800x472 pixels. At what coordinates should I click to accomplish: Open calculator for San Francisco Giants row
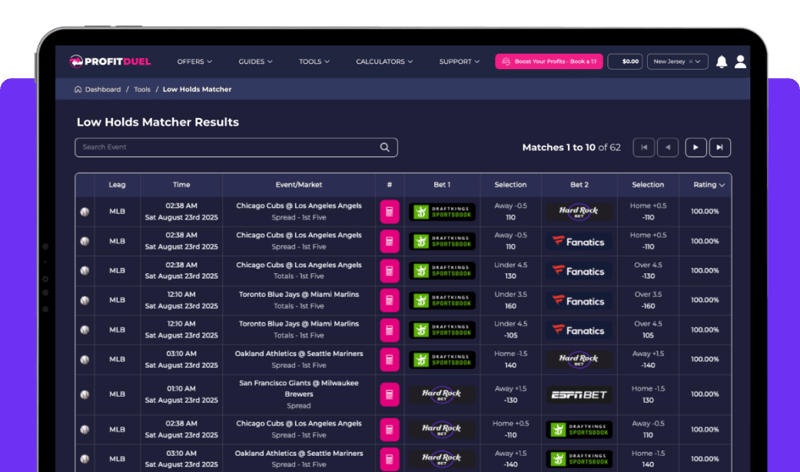(389, 395)
